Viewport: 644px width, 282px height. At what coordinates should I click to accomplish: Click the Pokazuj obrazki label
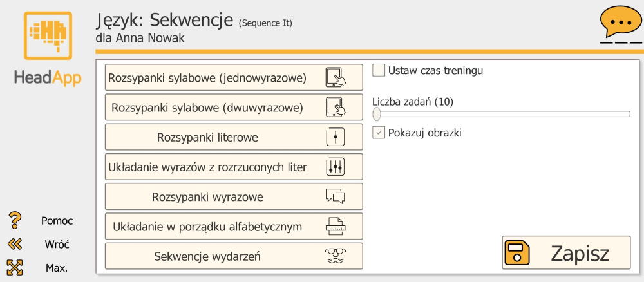click(424, 133)
